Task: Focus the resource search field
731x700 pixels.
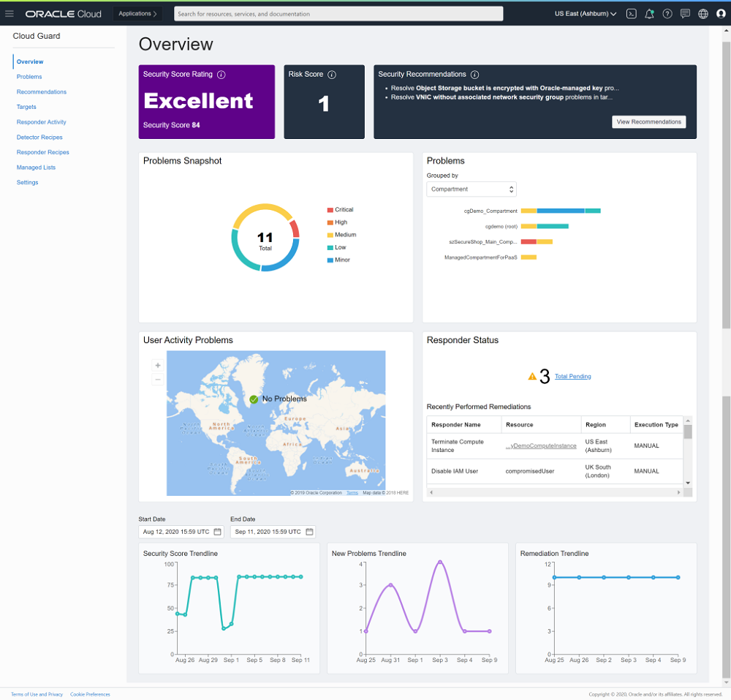Action: 338,13
